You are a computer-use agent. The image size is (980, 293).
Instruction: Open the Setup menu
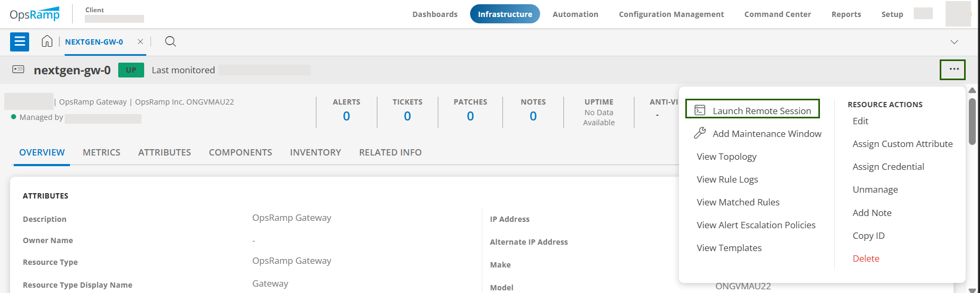892,14
